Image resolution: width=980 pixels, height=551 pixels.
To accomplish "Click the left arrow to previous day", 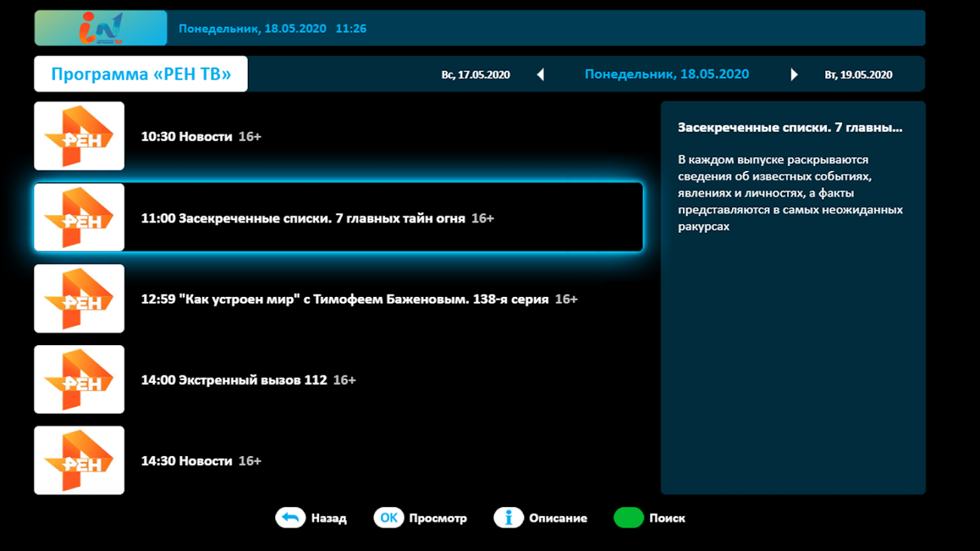I will tap(540, 74).
